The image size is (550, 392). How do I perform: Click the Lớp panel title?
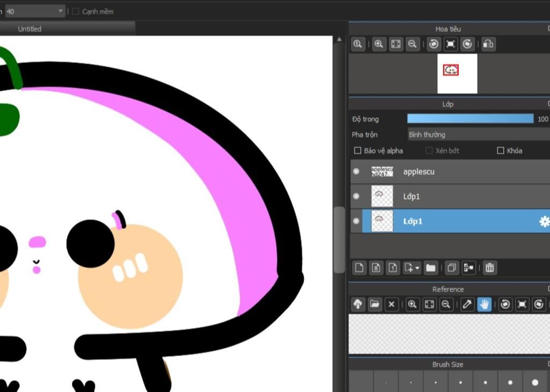coord(448,104)
